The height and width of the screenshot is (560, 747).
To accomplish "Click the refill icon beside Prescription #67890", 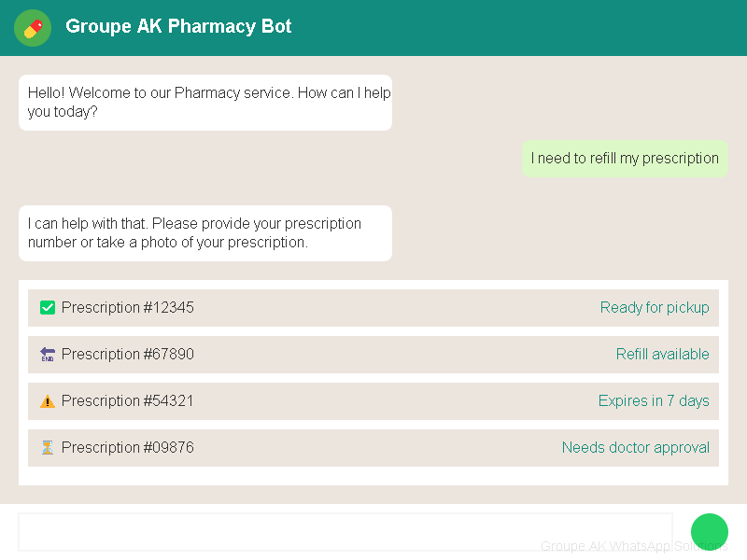I will 48,354.
